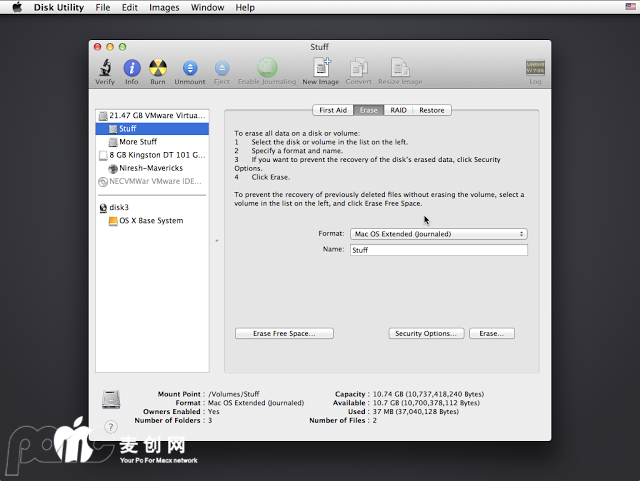Open the Window menu
Screen dimensions: 640x481
pos(207,7)
